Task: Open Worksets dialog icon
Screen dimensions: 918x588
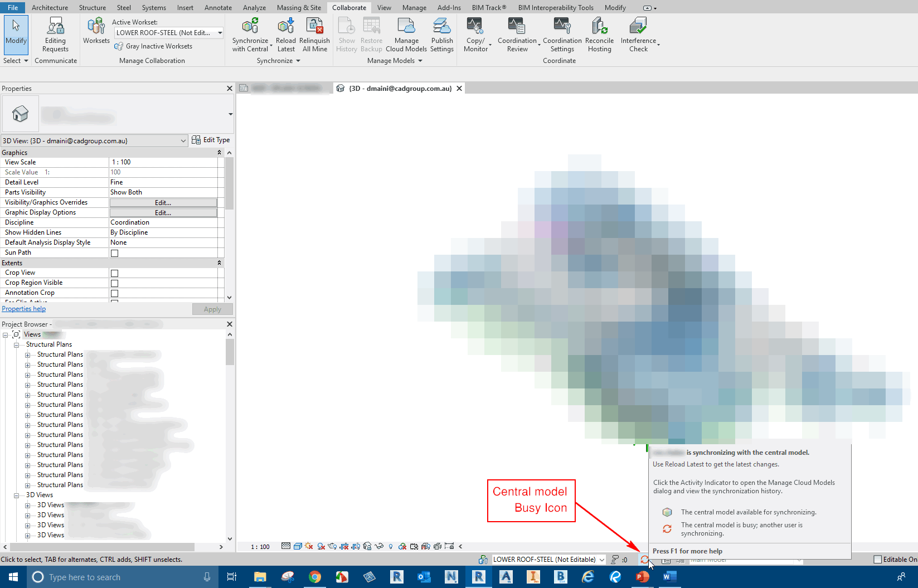Action: [x=96, y=26]
